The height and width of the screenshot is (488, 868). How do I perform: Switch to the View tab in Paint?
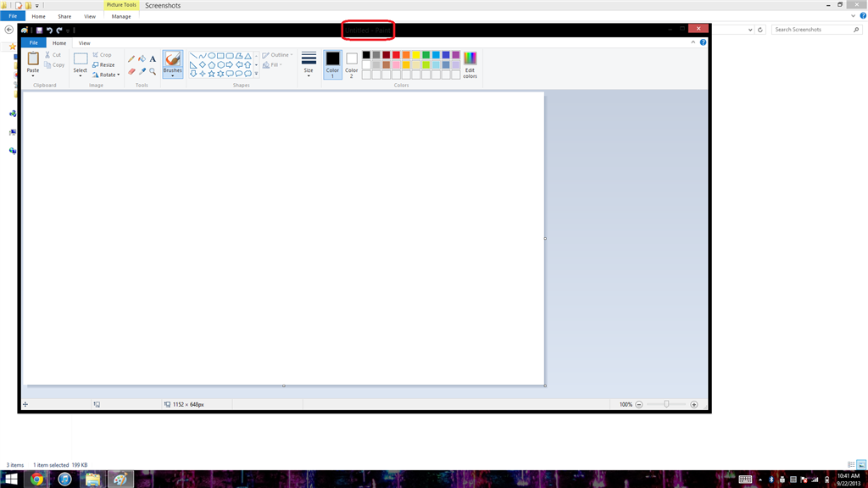point(84,43)
